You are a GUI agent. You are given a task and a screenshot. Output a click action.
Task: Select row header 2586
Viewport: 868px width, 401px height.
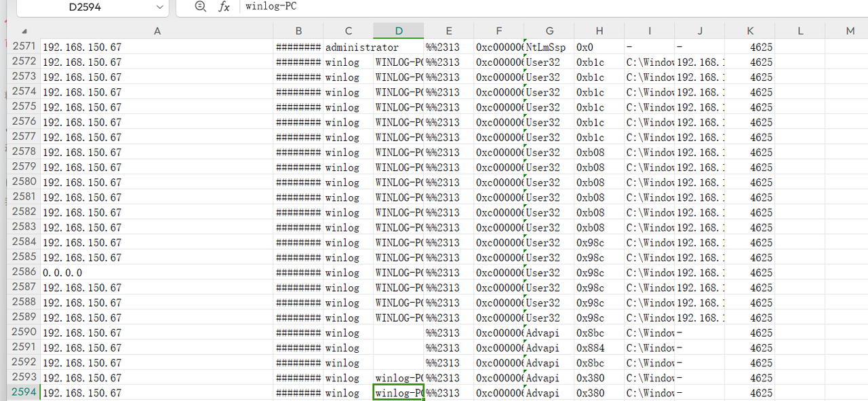tap(24, 272)
